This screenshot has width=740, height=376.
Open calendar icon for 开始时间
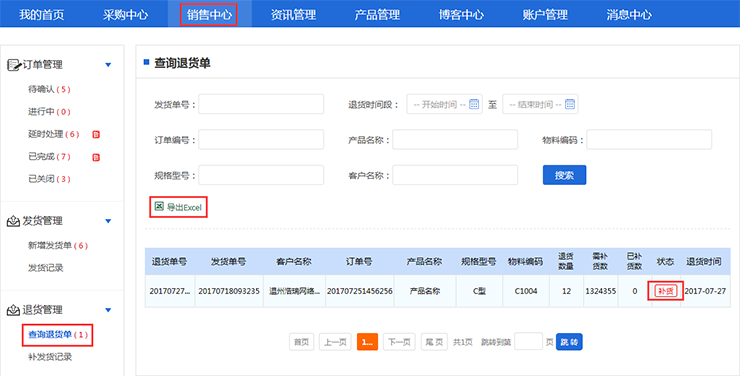[474, 104]
